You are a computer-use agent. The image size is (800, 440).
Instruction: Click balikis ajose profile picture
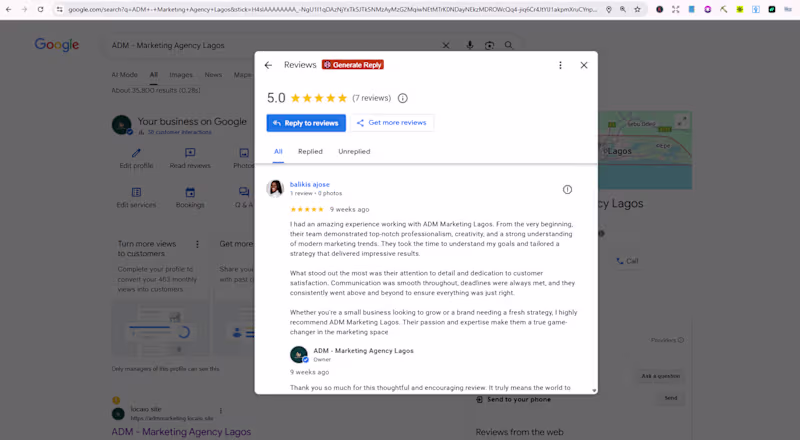275,188
